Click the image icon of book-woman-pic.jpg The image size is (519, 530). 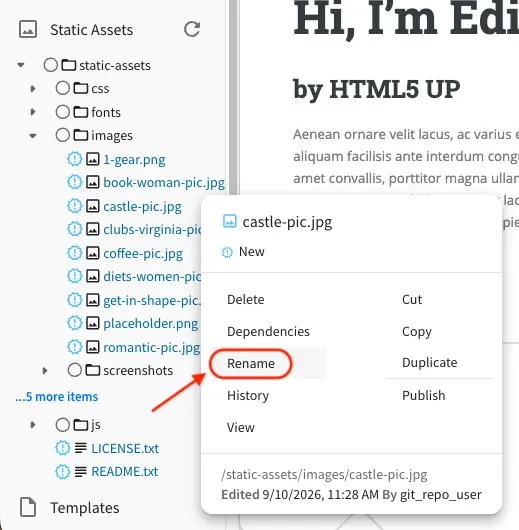coord(93,183)
